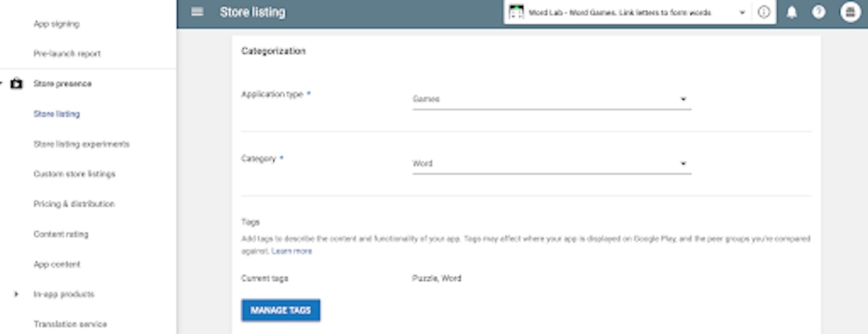Click the Application type label
868x334 pixels.
point(272,95)
